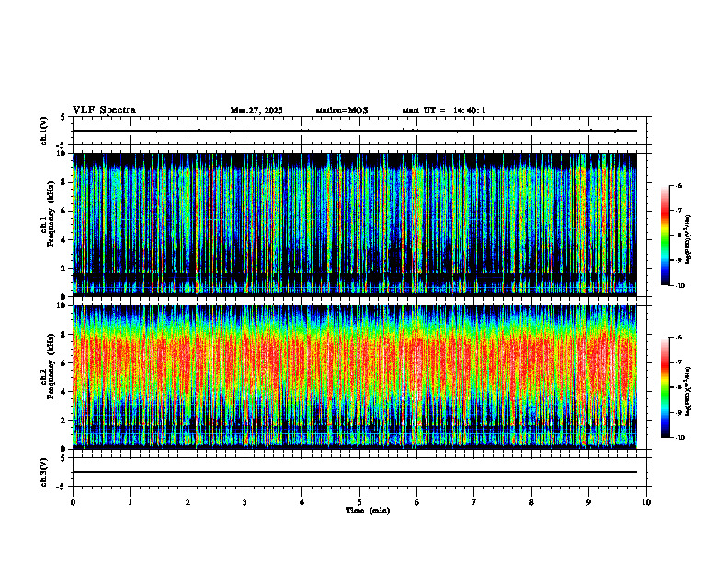The width and height of the screenshot is (728, 563).
Task: Click the ch.3 voltage trace line
Action: 355,472
